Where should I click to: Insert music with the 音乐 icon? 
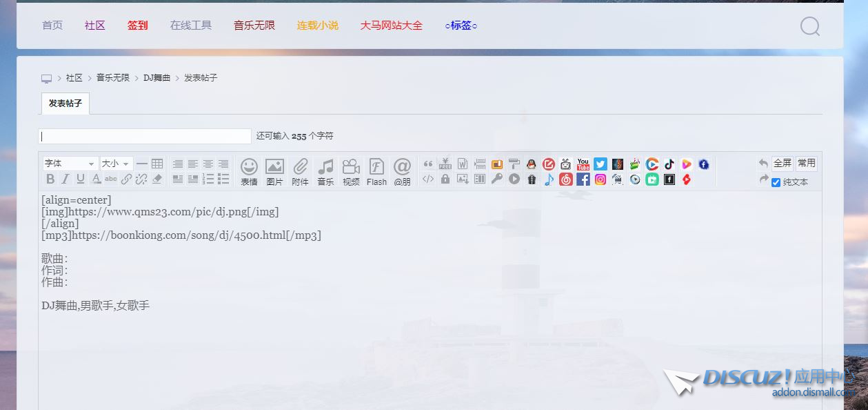325,171
